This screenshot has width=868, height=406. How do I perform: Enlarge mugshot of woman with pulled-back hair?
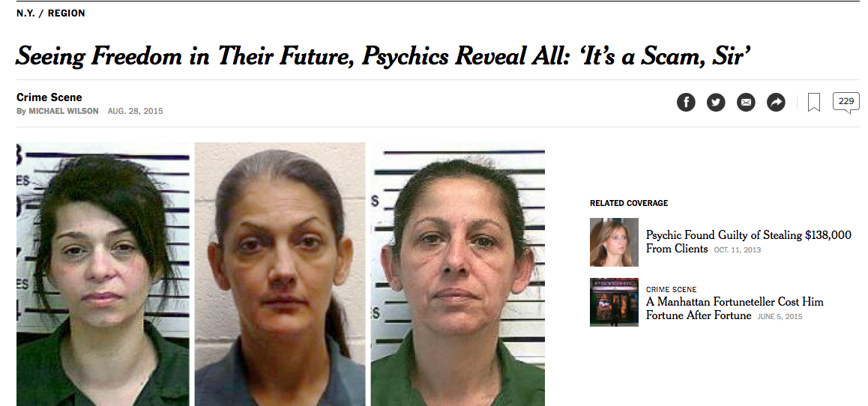pos(458,274)
